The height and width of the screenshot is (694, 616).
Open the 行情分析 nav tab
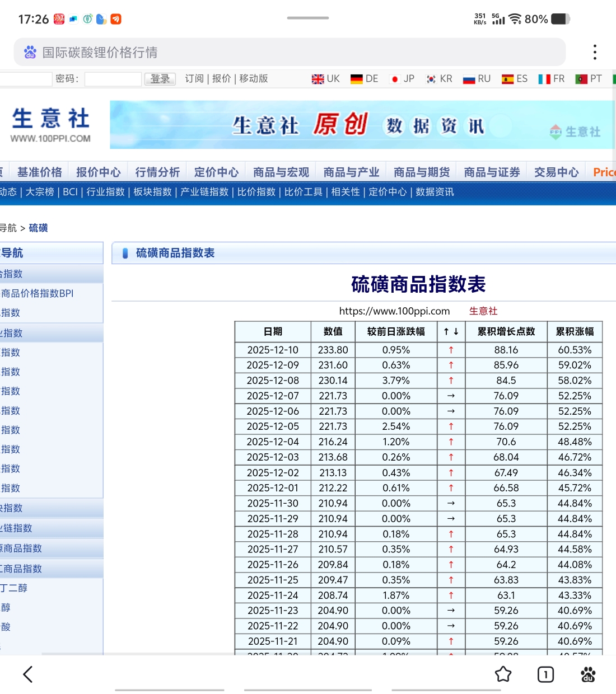(157, 172)
